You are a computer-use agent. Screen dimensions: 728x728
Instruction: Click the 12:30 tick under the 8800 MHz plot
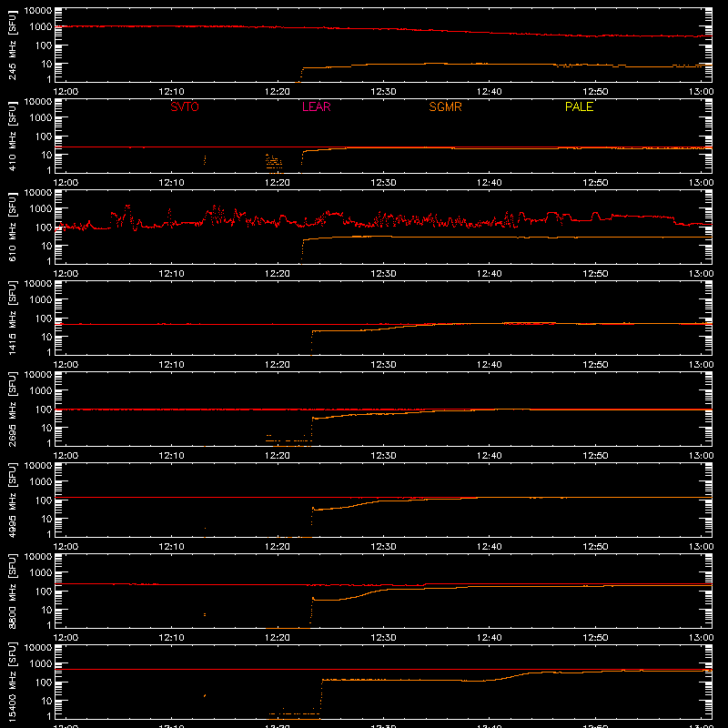tap(383, 638)
